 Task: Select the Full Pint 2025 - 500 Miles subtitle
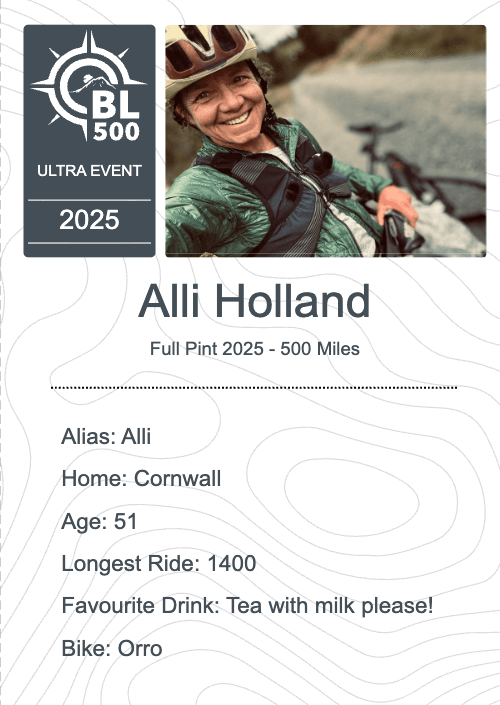pos(254,349)
